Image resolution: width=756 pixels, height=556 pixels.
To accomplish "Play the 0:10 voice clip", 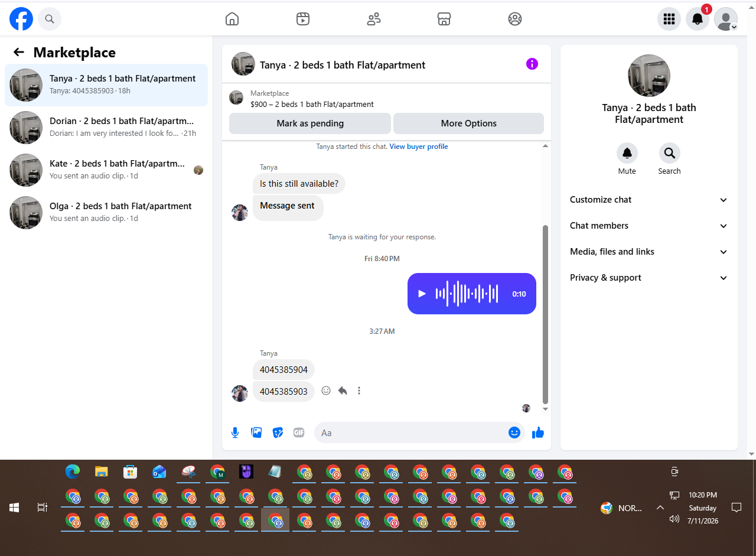I will (x=422, y=294).
